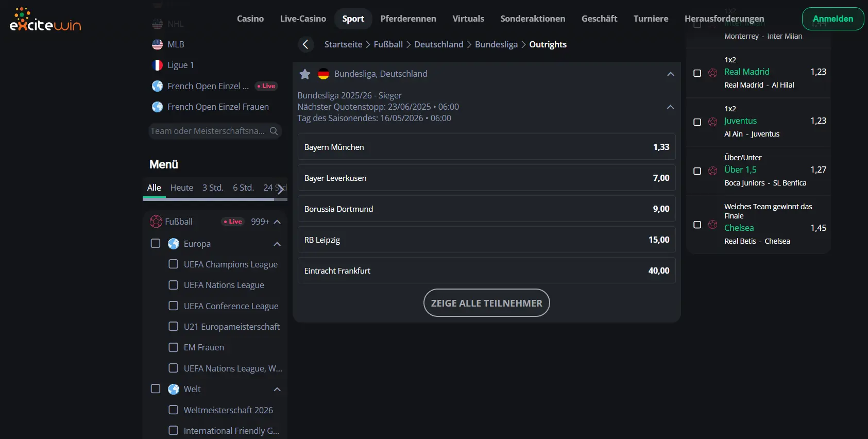
Task: Click the Excitewin logo
Action: pos(45,20)
